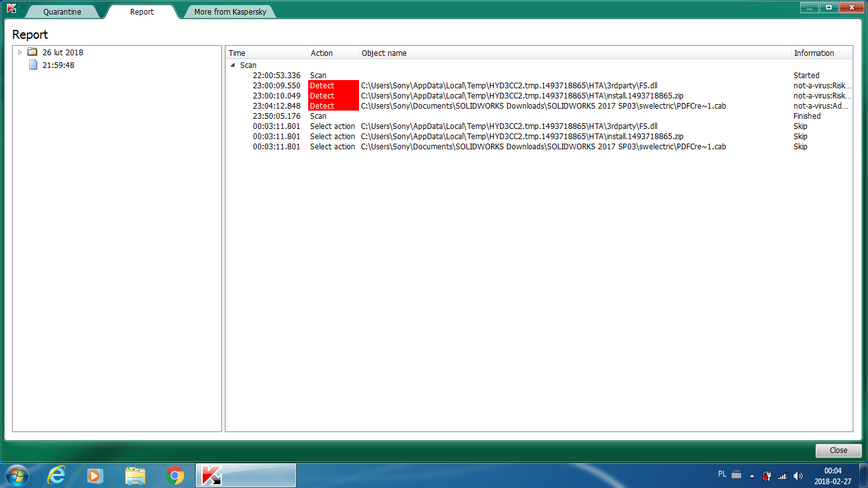Click the time 23:04:12.848
868x488 pixels.
point(276,105)
